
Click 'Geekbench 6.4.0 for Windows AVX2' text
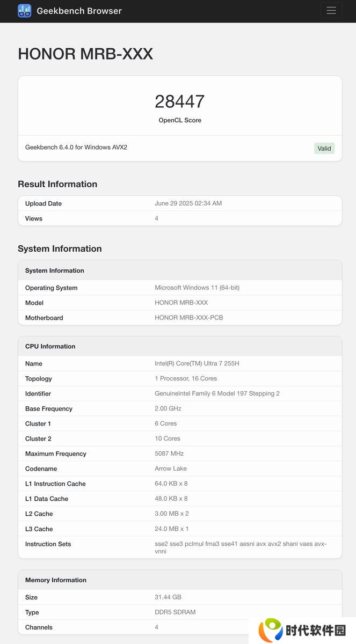(x=76, y=147)
